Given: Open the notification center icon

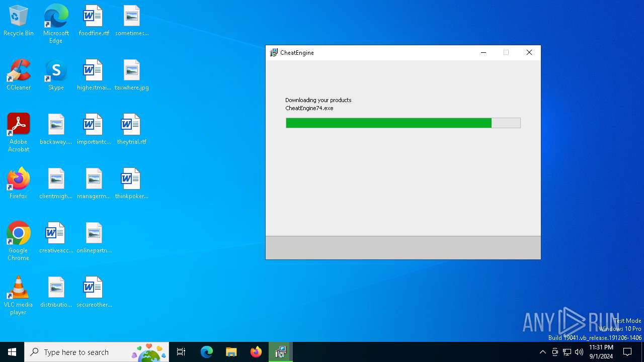Looking at the screenshot, I should pos(628,352).
